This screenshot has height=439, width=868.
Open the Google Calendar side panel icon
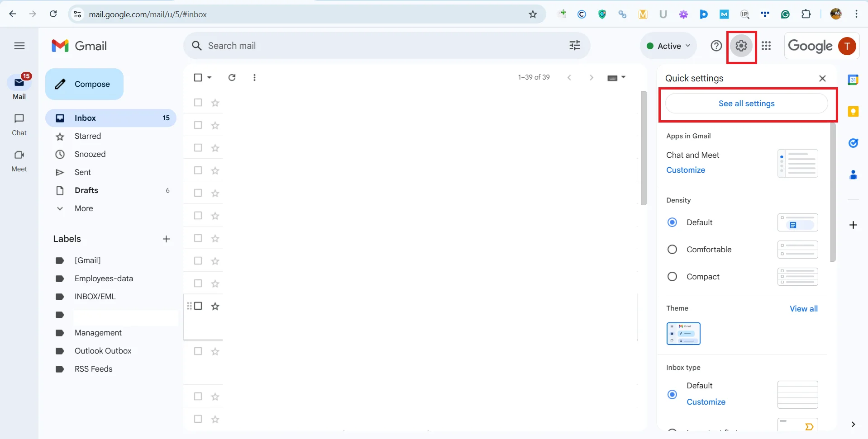[x=853, y=80]
